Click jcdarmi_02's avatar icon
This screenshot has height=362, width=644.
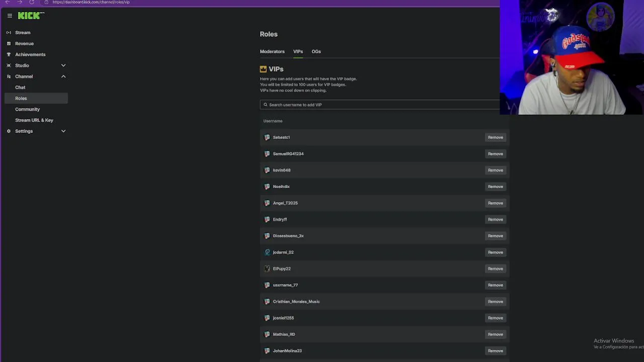tap(267, 252)
